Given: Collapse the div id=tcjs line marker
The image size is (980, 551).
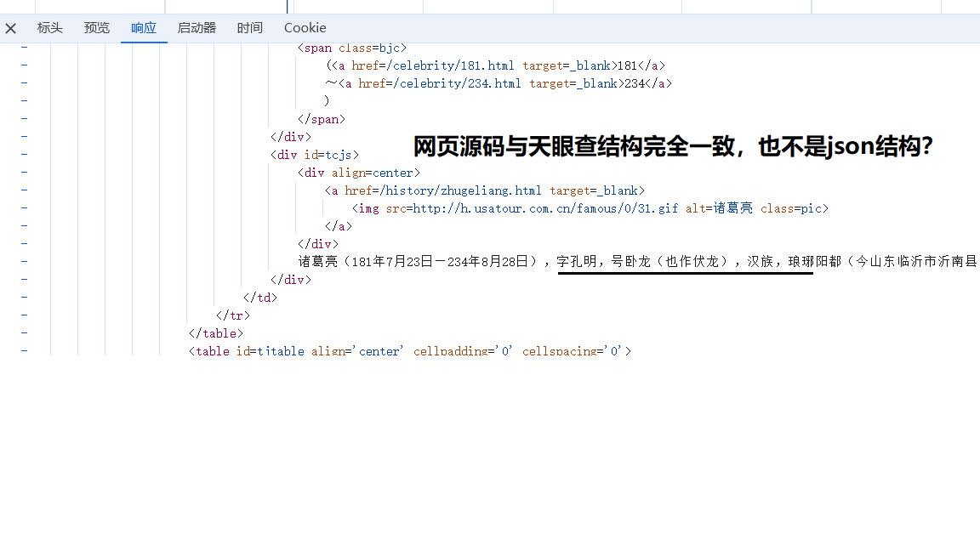Looking at the screenshot, I should (x=24, y=155).
